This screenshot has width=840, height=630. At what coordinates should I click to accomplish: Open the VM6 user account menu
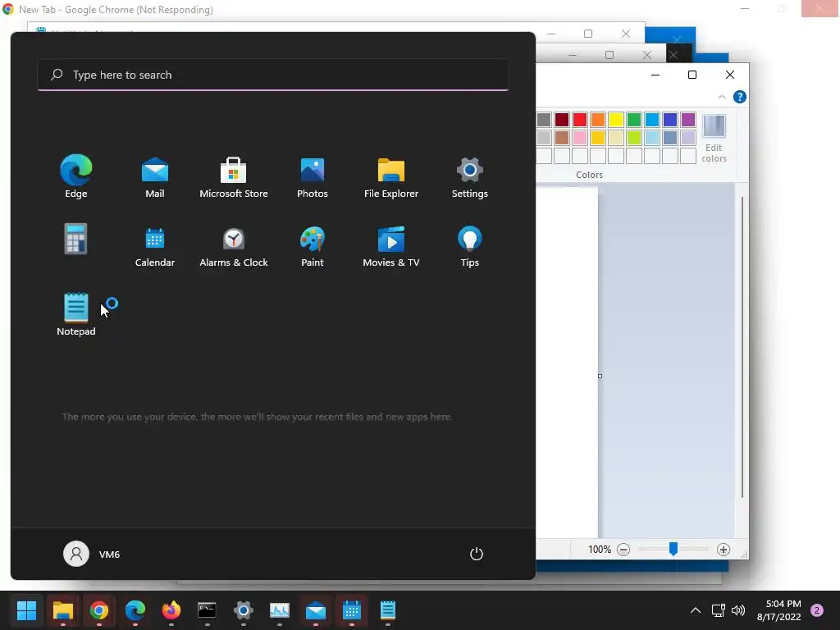[92, 554]
